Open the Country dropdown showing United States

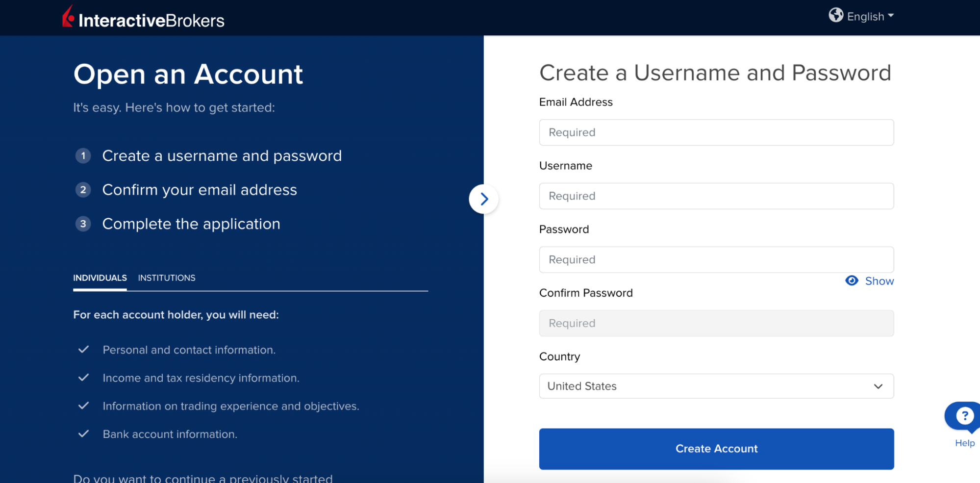tap(716, 386)
